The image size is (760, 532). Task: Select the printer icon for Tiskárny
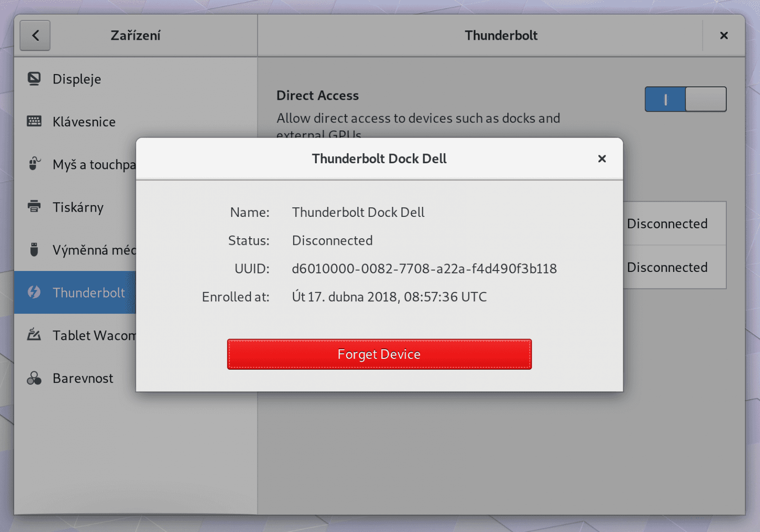pos(34,207)
